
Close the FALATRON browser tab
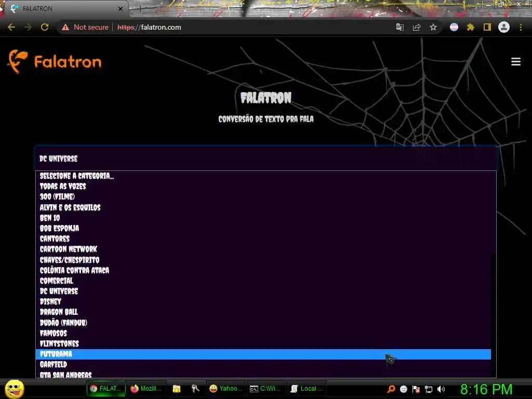121,9
